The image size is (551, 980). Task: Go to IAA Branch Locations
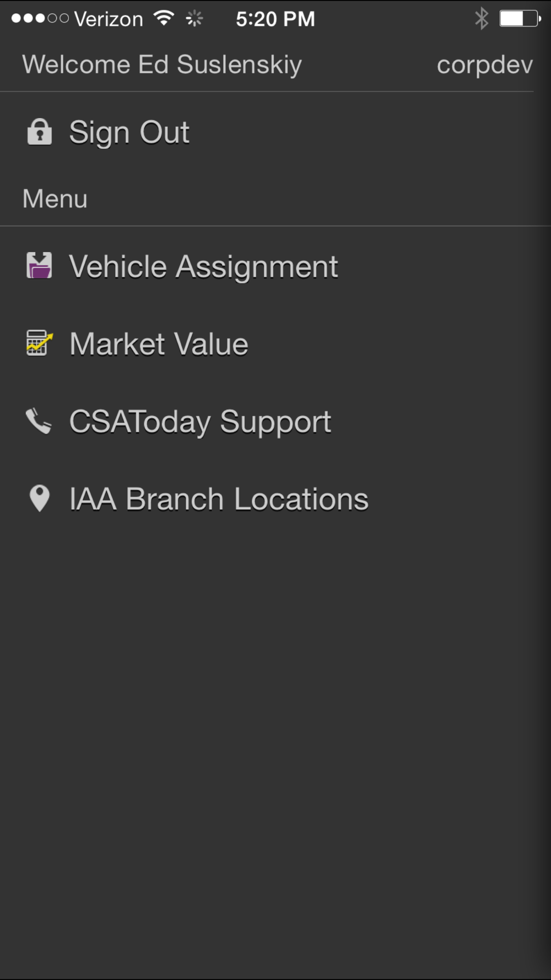click(x=219, y=499)
